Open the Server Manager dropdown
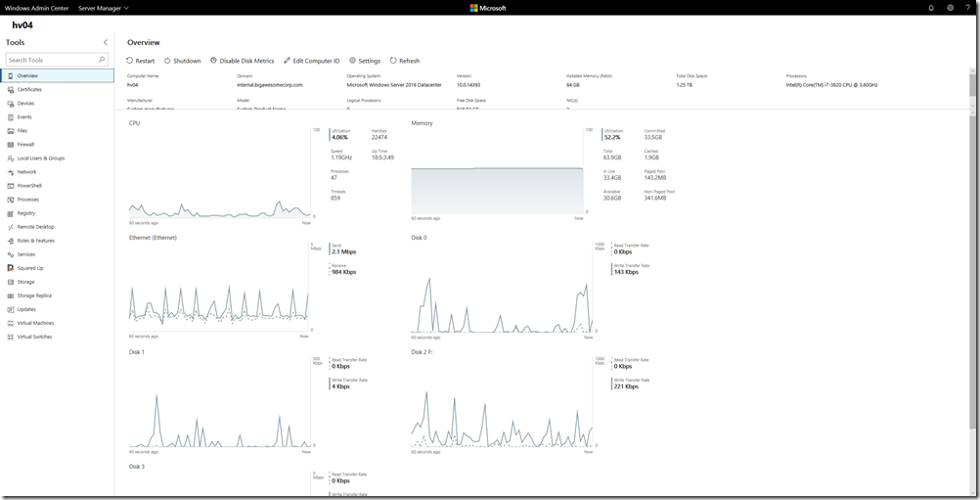Screen dimensions: 980x500 [103, 8]
